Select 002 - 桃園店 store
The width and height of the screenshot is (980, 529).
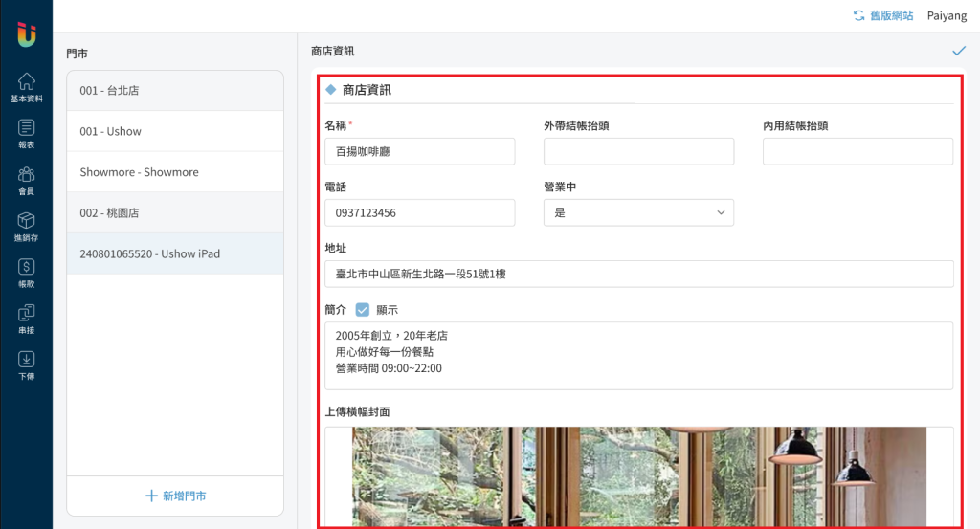pyautogui.click(x=175, y=213)
